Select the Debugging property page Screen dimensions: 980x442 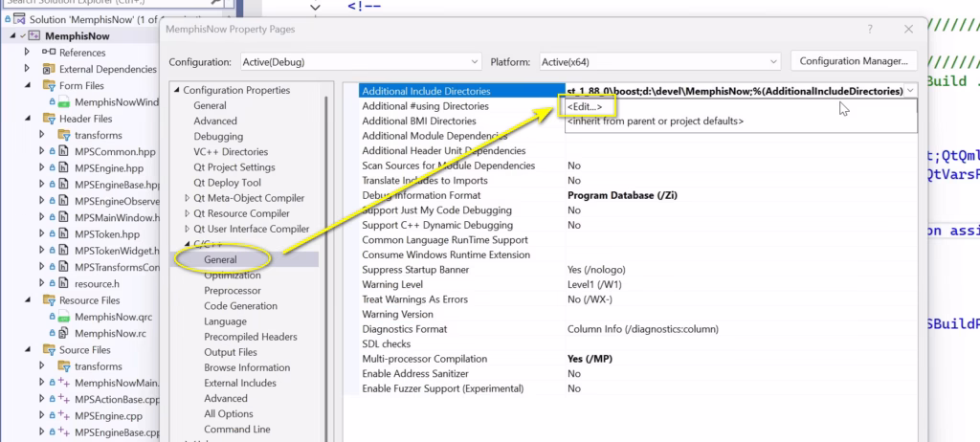click(218, 136)
